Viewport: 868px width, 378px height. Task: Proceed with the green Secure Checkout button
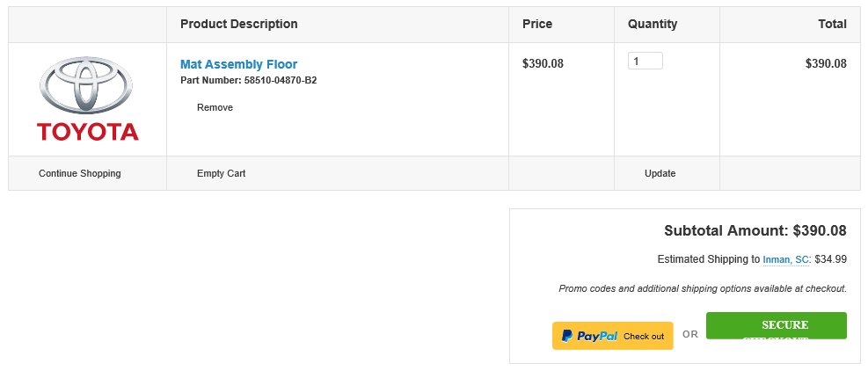tap(777, 325)
